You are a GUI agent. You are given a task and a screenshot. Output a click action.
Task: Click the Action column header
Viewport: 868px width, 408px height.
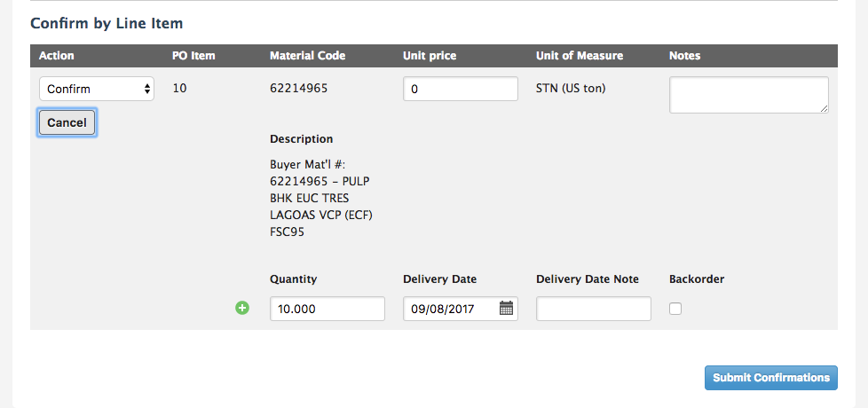click(x=57, y=56)
